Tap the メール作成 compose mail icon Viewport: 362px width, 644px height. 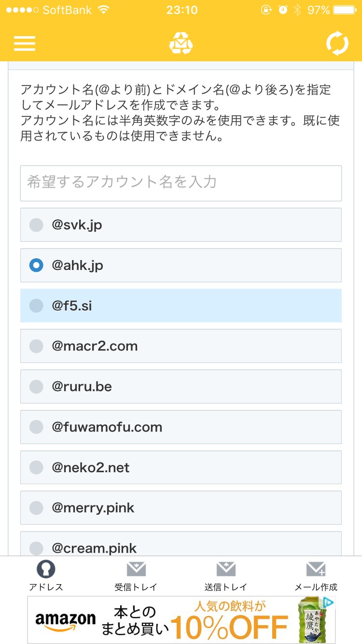(316, 570)
